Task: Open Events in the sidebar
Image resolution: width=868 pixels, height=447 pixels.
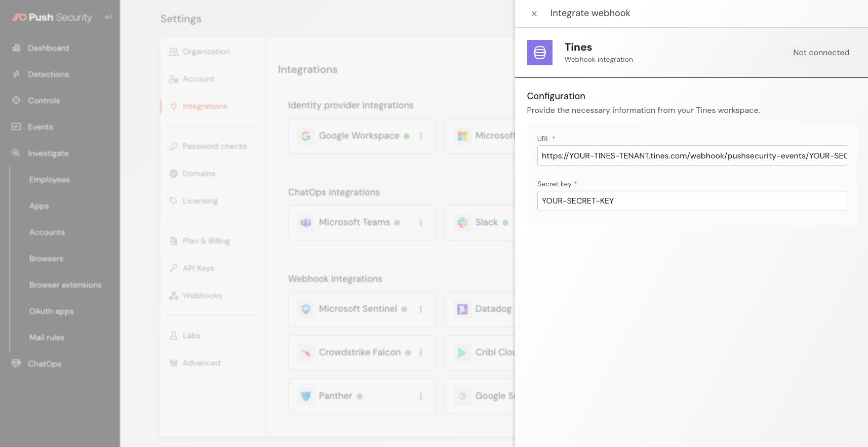Action: (x=40, y=127)
